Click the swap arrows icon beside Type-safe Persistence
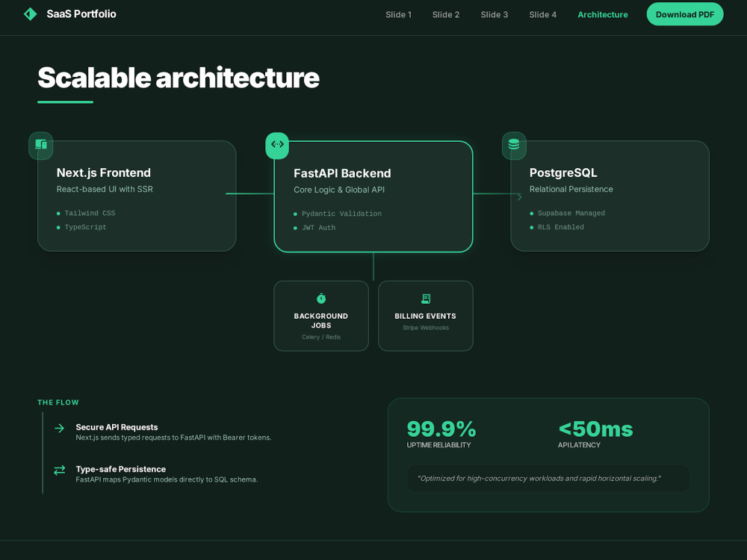 [x=60, y=470]
